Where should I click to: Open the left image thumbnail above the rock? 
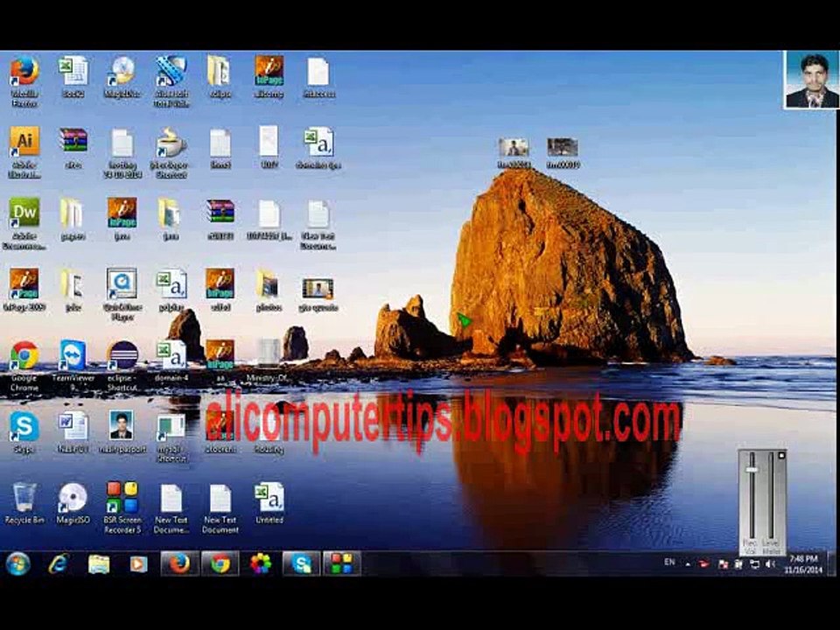point(514,152)
